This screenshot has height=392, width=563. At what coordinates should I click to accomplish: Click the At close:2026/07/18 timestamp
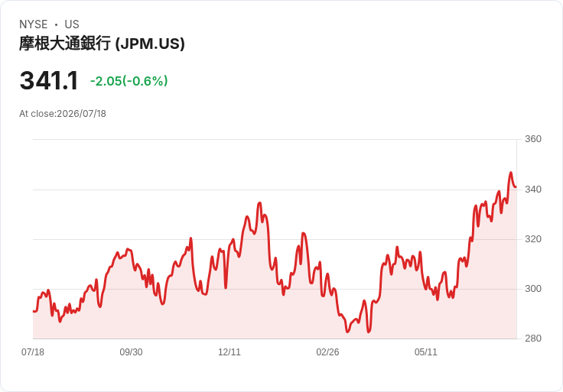(63, 114)
